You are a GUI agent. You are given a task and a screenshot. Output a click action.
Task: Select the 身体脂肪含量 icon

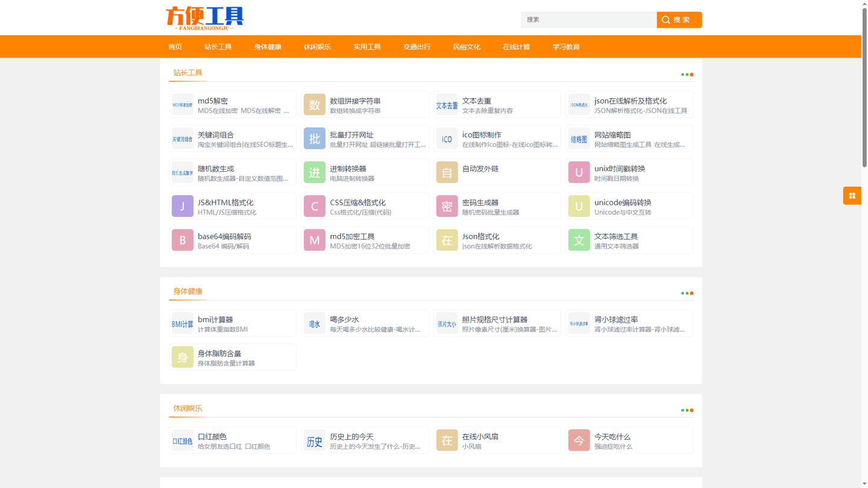pyautogui.click(x=183, y=357)
